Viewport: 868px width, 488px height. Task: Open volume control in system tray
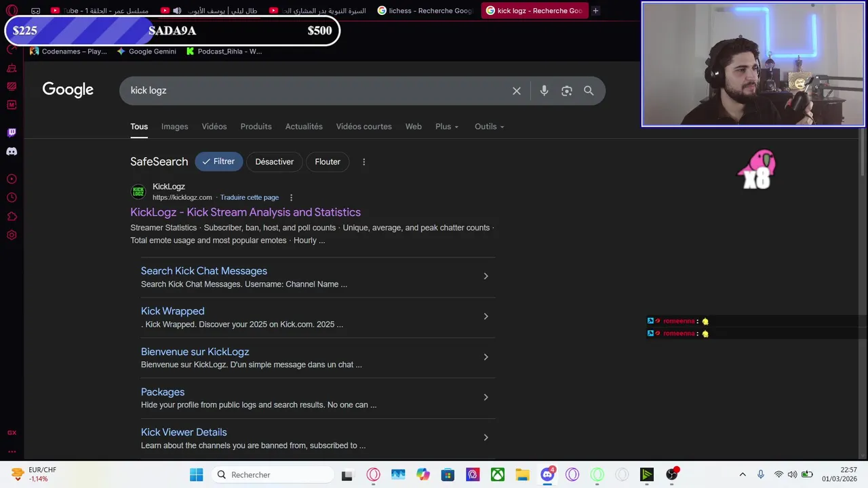[792, 474]
